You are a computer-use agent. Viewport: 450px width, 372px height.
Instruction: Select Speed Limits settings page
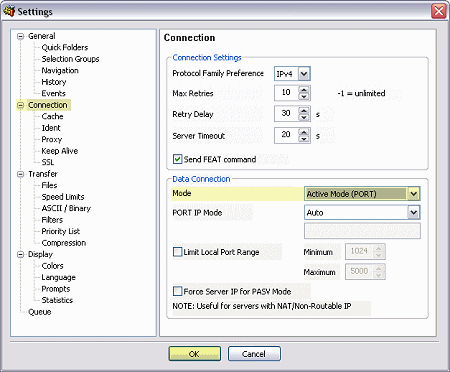[x=63, y=197]
